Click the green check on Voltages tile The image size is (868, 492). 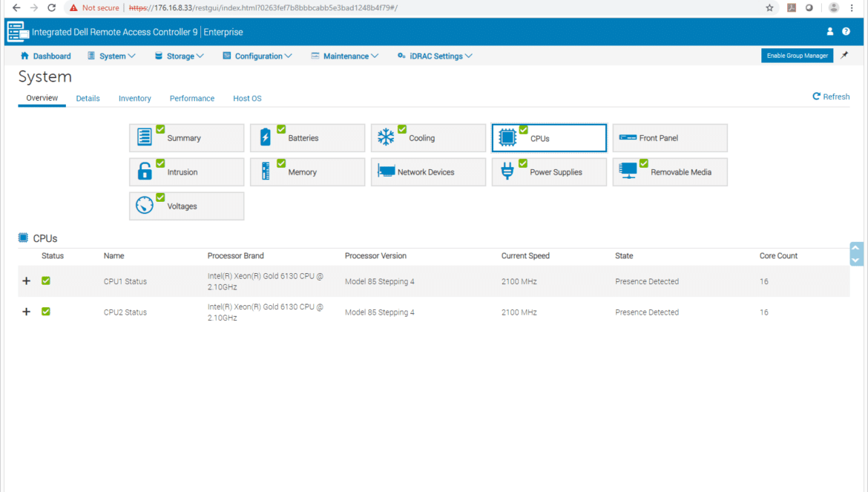160,197
